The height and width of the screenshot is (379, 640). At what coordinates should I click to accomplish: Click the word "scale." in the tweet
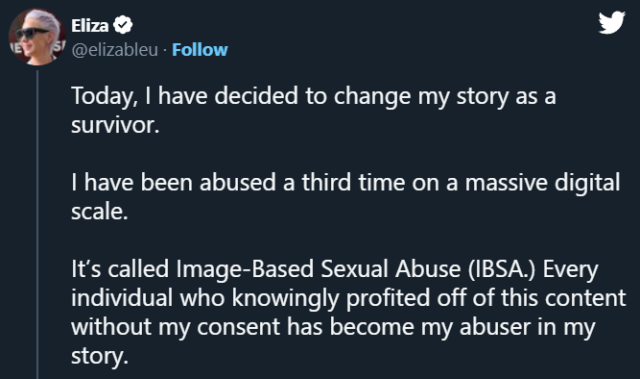[x=100, y=211]
